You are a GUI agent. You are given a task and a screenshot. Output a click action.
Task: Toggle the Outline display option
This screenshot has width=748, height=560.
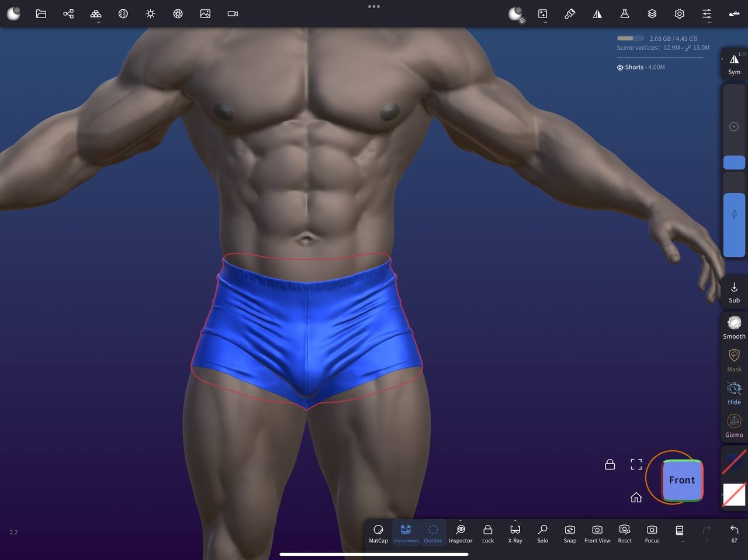[x=433, y=533]
